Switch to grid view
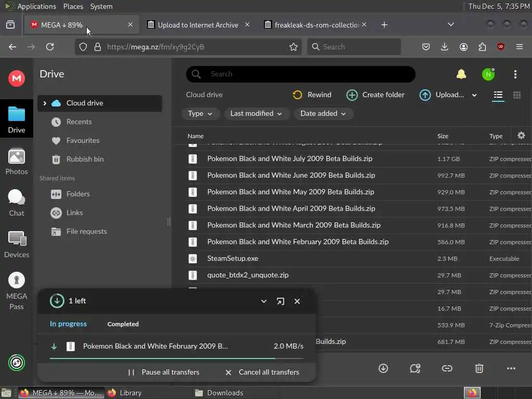This screenshot has height=399, width=532. (517, 95)
